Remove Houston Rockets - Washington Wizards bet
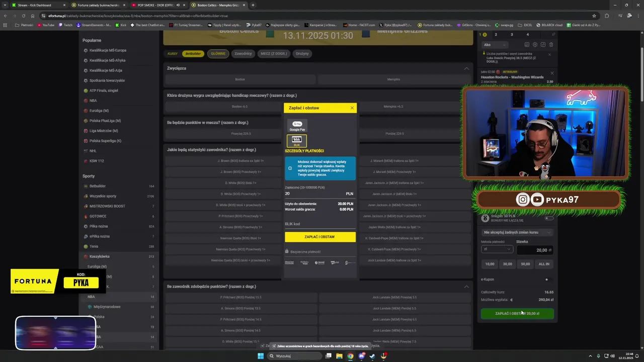Viewport: 644px width, 362px height. [x=552, y=73]
